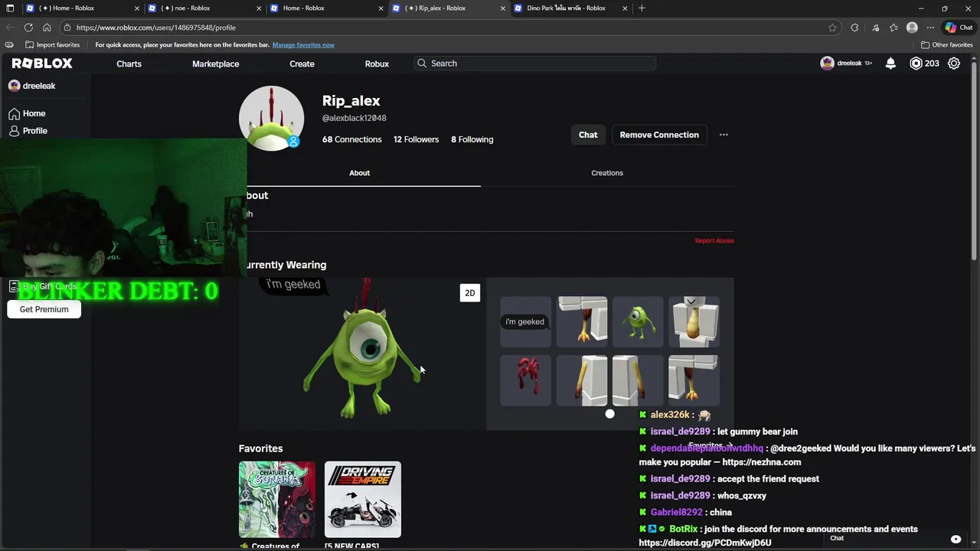Screen dimensions: 980x551
Task: Open Create in Roblox navigation
Action: point(302,64)
